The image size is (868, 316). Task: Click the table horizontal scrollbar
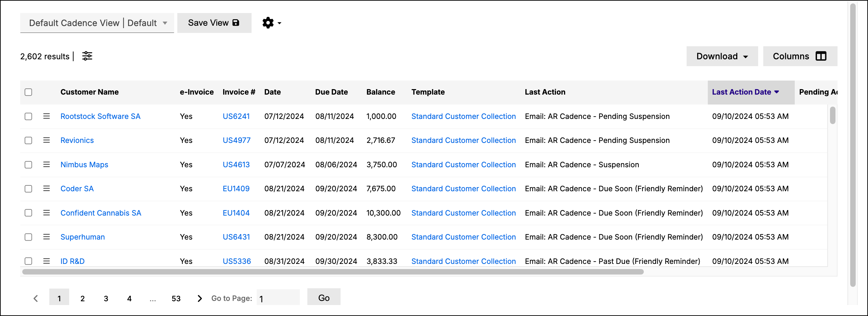pos(333,272)
